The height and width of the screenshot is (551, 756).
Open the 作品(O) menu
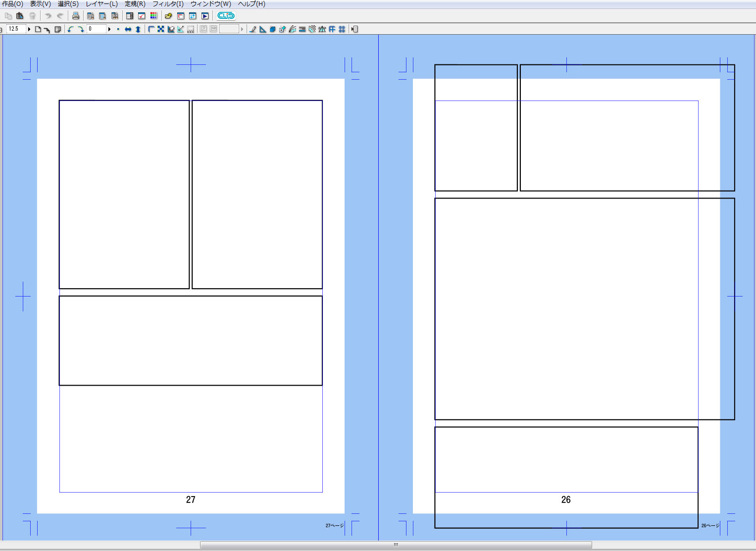point(12,4)
